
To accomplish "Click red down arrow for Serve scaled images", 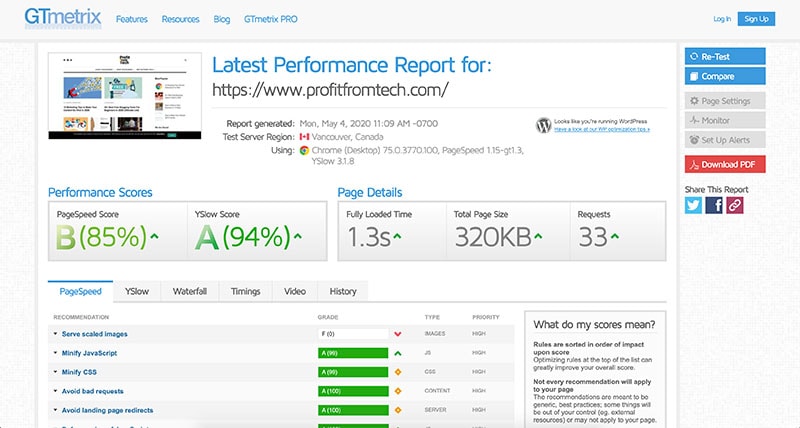I will 397,334.
